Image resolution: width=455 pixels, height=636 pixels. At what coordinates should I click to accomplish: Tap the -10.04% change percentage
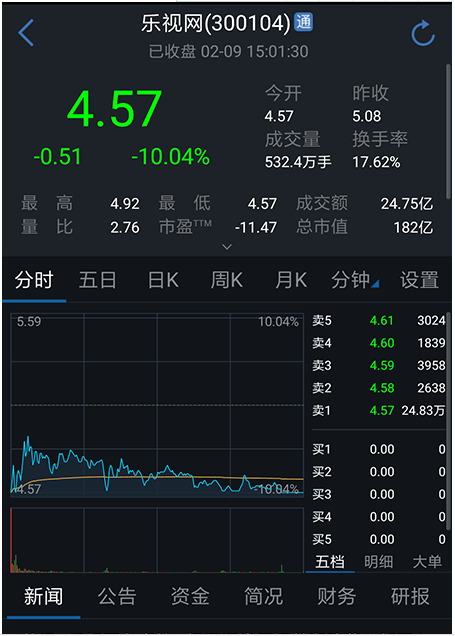click(170, 157)
